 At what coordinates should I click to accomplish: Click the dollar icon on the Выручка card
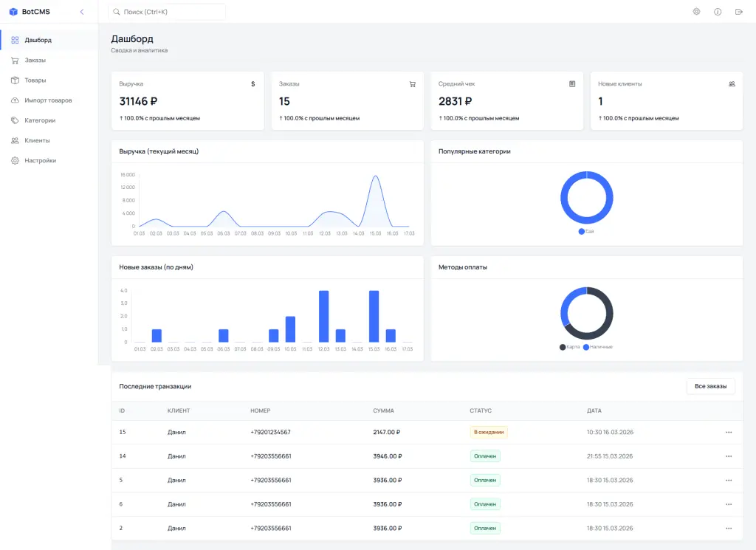click(x=252, y=84)
